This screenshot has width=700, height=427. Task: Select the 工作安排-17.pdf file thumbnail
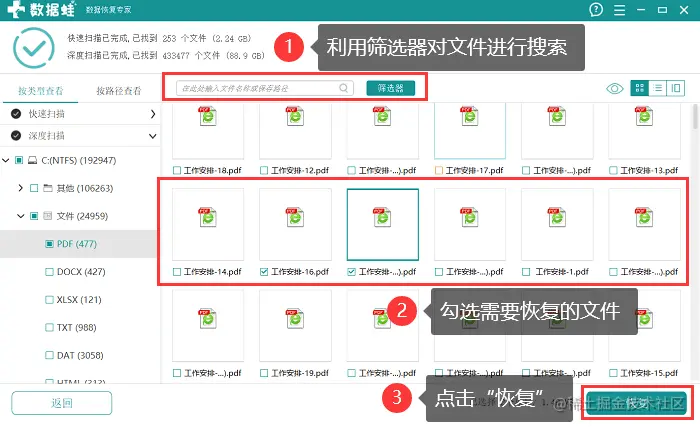coord(470,131)
